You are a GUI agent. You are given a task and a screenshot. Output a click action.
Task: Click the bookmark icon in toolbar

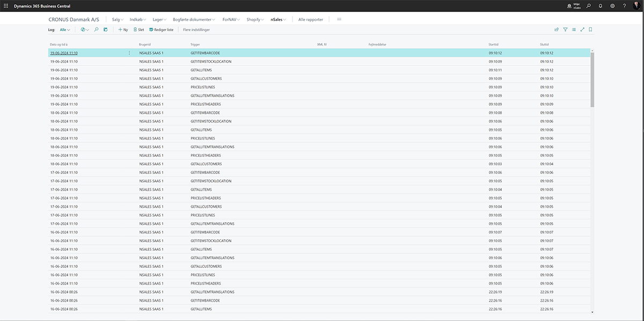click(x=590, y=30)
